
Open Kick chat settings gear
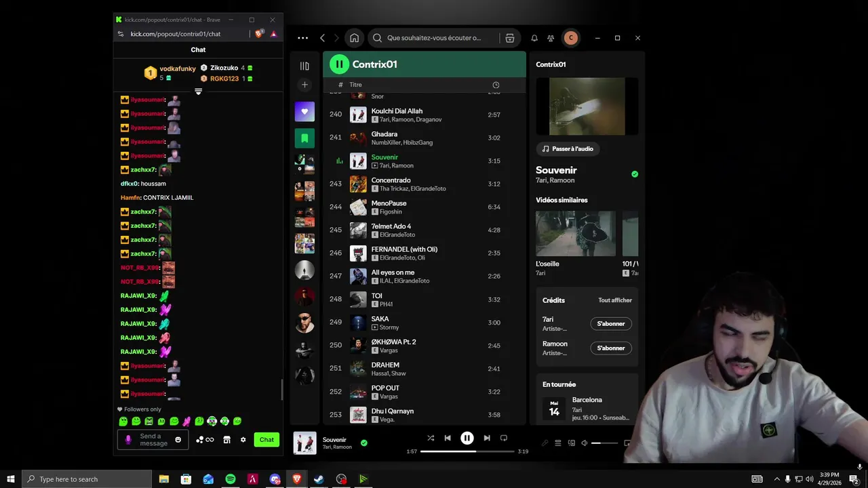(x=243, y=440)
